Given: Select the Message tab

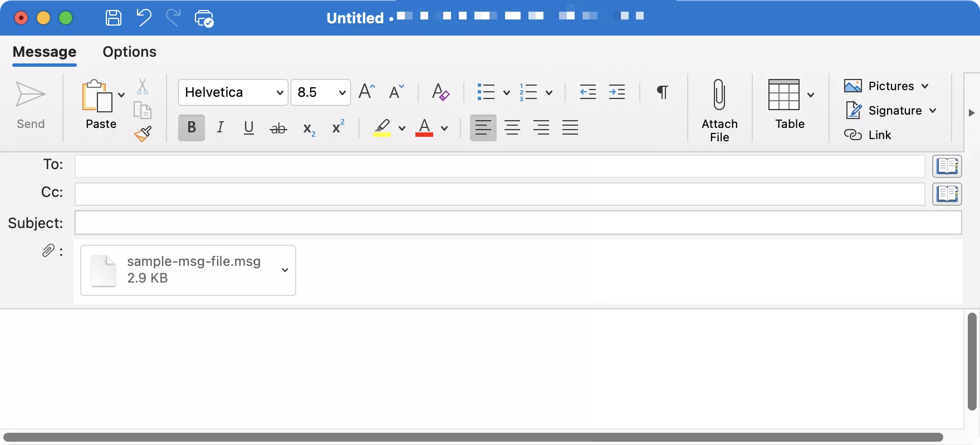Looking at the screenshot, I should tap(45, 52).
